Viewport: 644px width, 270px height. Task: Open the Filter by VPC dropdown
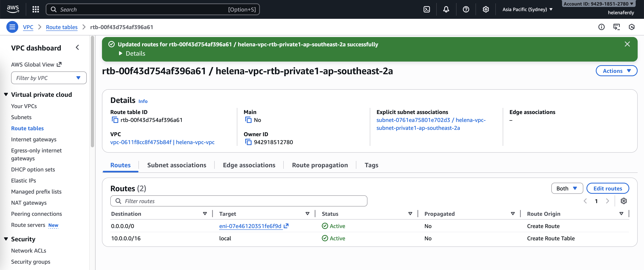point(49,78)
